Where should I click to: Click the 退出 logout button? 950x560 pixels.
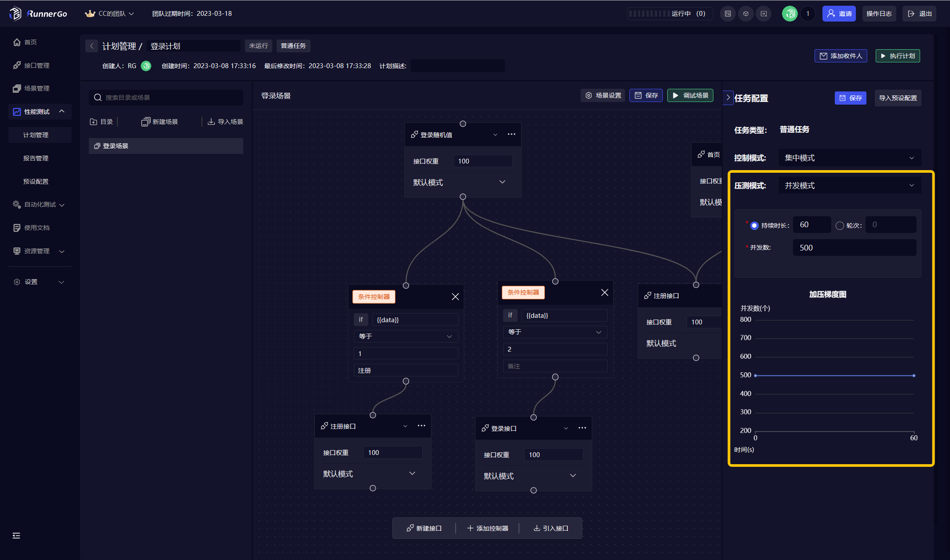[920, 14]
